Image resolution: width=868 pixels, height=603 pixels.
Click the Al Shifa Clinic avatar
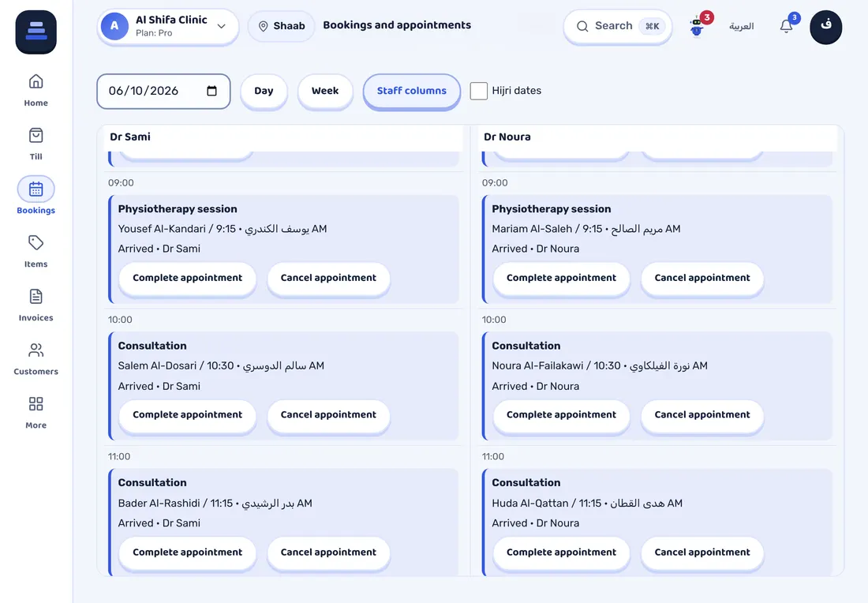[114, 26]
